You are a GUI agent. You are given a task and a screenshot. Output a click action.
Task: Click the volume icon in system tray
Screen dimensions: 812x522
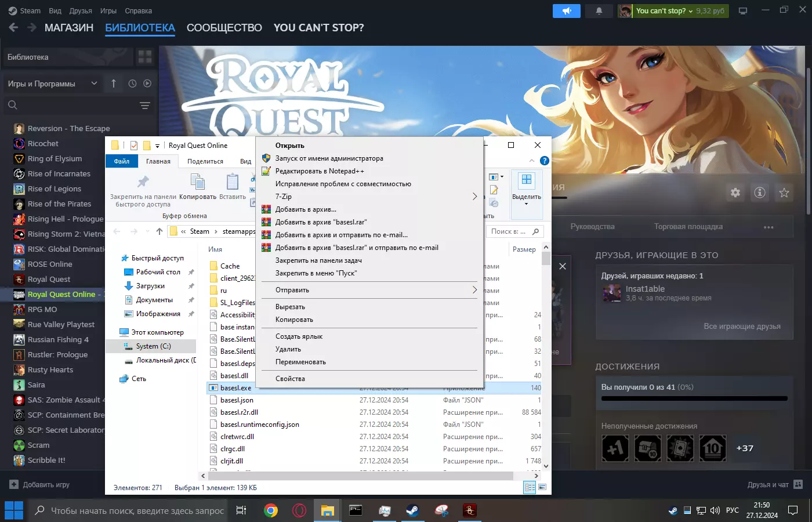[715, 510]
